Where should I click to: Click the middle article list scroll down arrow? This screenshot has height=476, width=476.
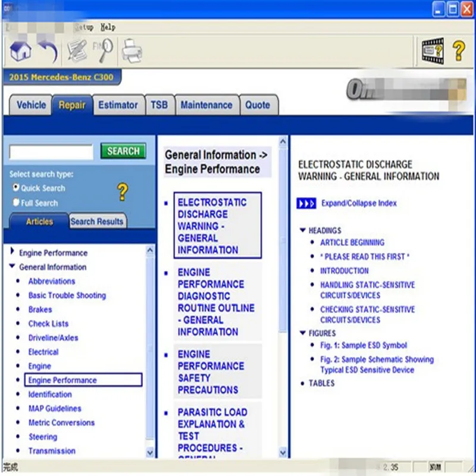[x=283, y=453]
